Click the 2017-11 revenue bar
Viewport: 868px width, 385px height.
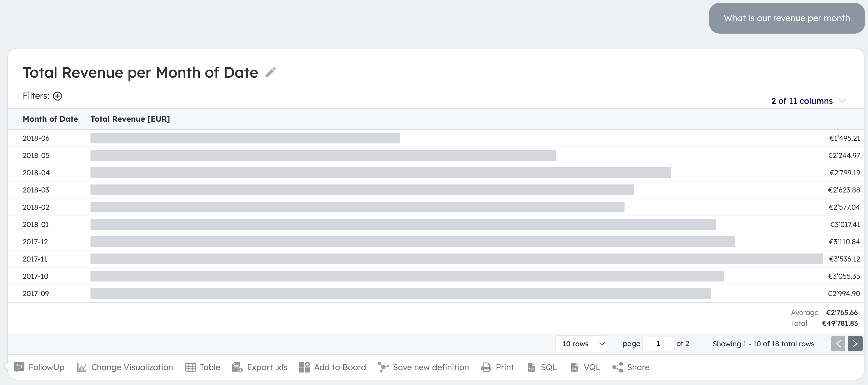(457, 259)
